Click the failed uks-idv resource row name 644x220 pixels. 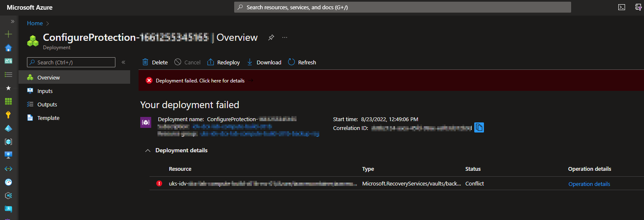262,184
